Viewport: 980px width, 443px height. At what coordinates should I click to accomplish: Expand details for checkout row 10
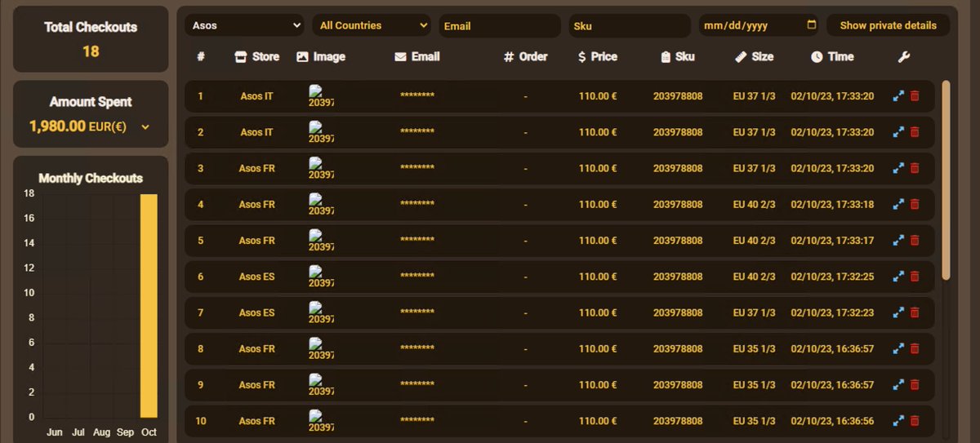point(898,421)
